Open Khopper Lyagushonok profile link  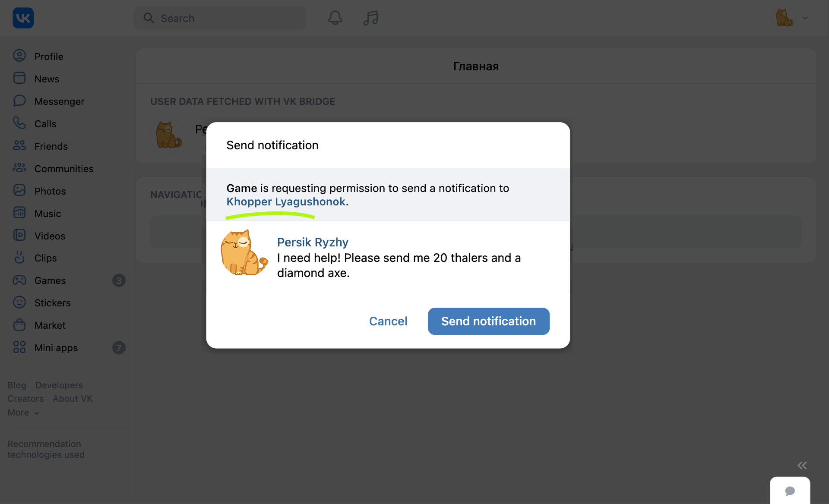pyautogui.click(x=286, y=202)
